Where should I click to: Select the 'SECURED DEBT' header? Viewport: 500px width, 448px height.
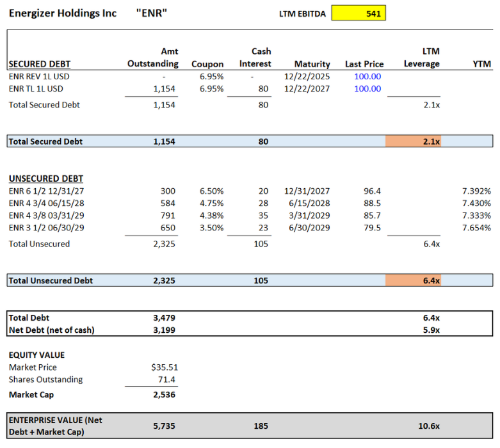[x=40, y=64]
